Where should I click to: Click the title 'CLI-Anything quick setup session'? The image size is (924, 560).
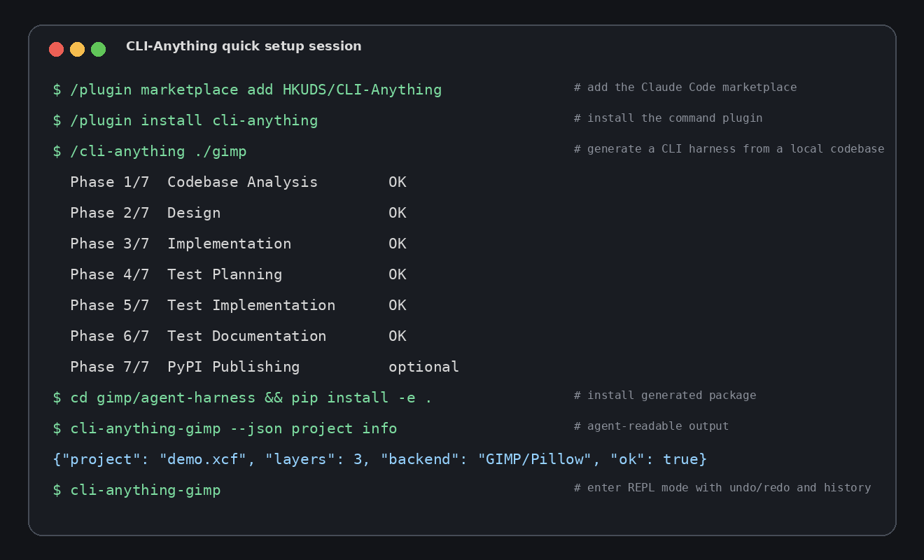tap(244, 46)
